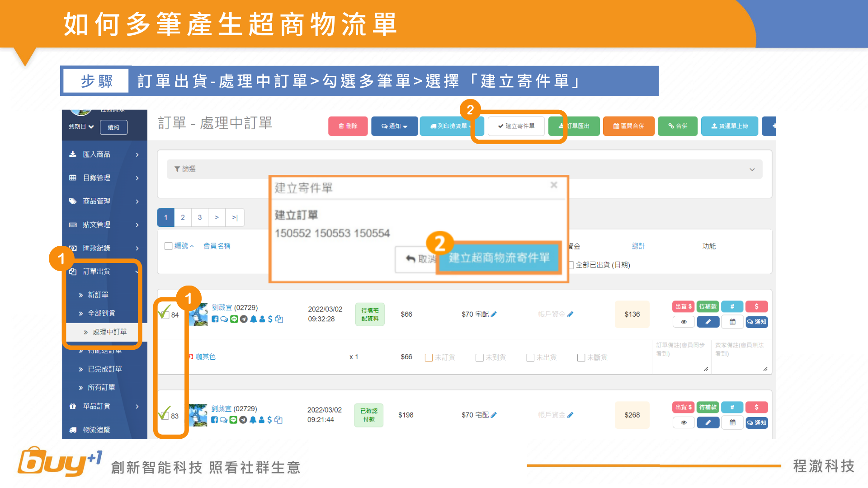Screen dimensions: 868x488
Task: Click the blue pencil edit button for order 83
Action: tap(708, 422)
